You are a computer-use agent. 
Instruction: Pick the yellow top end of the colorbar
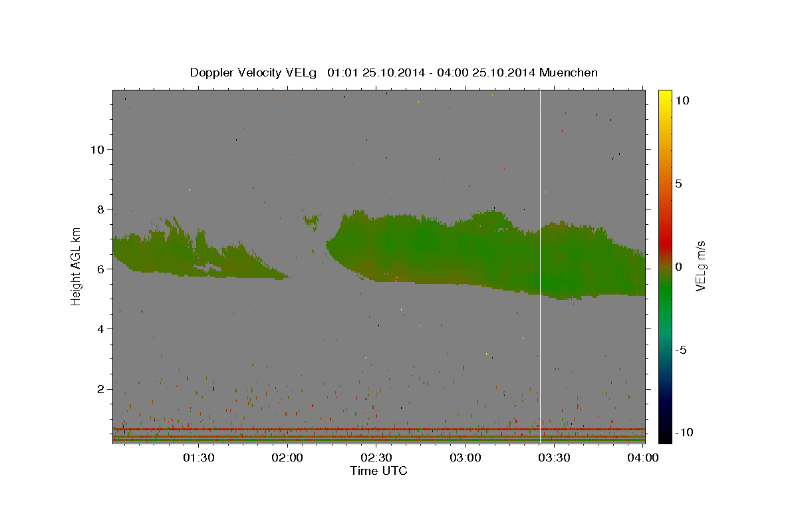point(665,96)
